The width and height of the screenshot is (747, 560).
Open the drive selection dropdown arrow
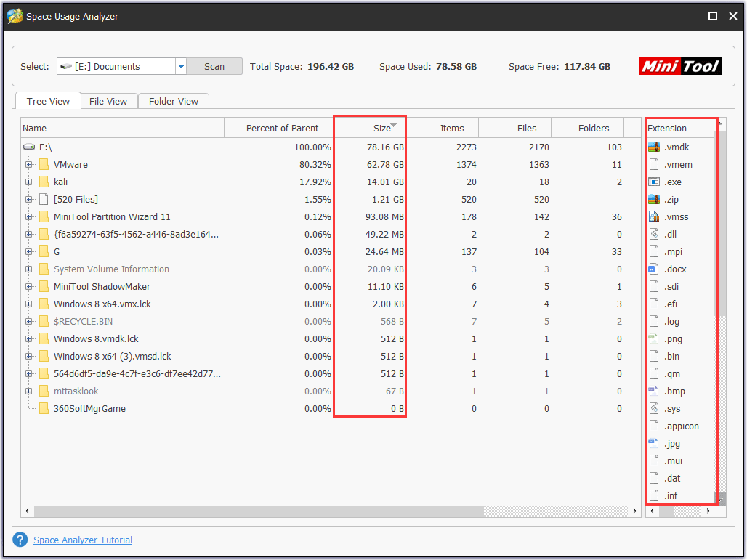coord(181,67)
